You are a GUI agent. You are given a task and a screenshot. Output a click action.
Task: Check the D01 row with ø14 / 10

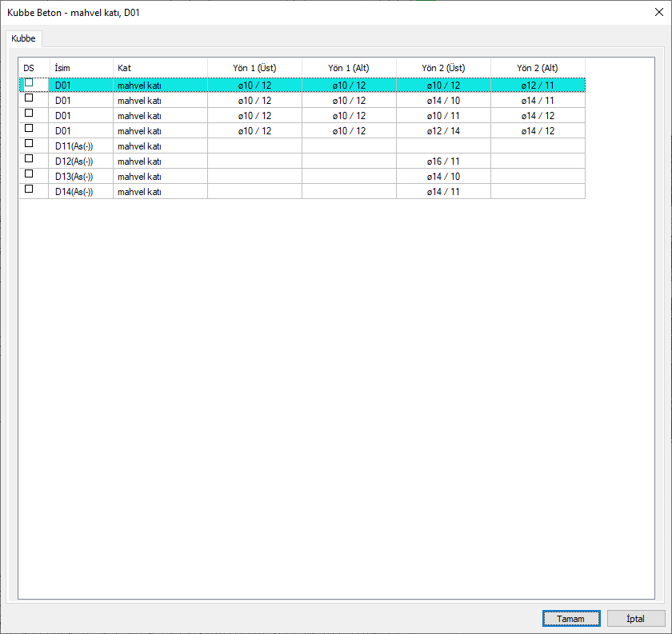click(29, 98)
